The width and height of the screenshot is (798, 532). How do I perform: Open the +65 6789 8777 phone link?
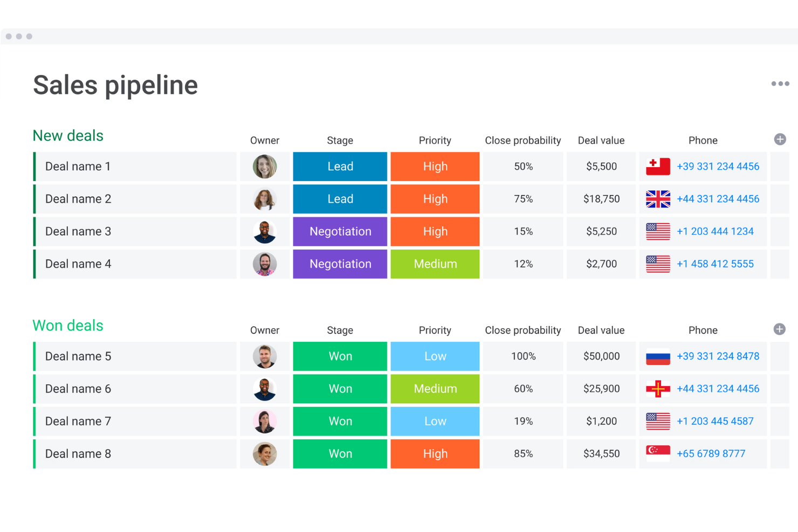point(711,453)
